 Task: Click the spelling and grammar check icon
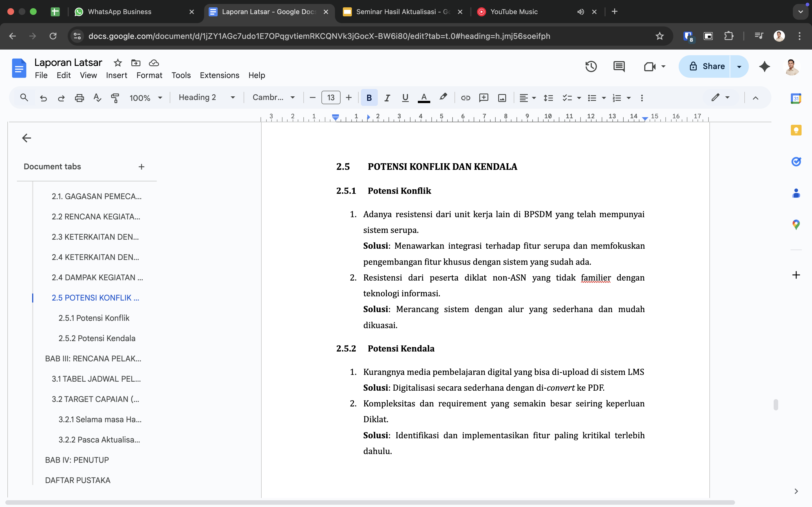[97, 97]
